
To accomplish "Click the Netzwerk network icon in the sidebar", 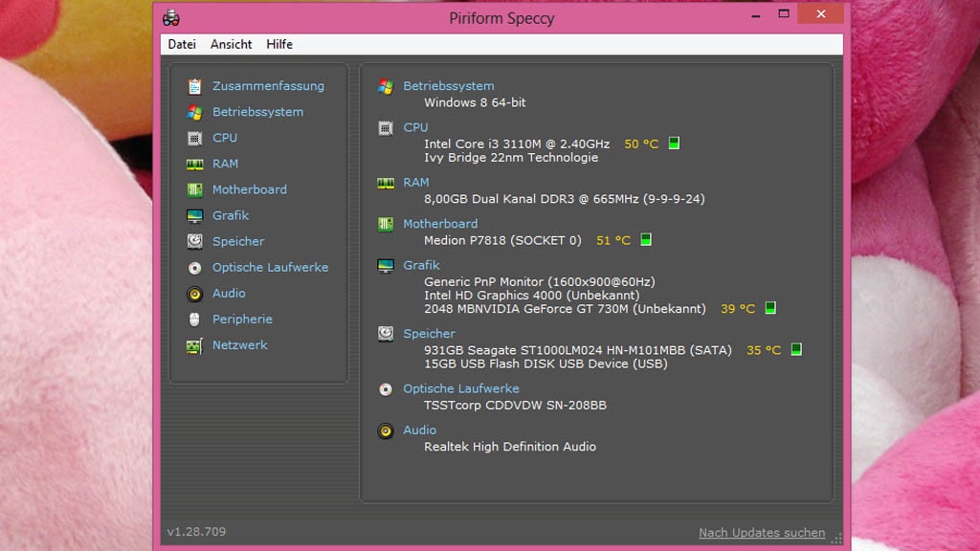I will (x=194, y=344).
